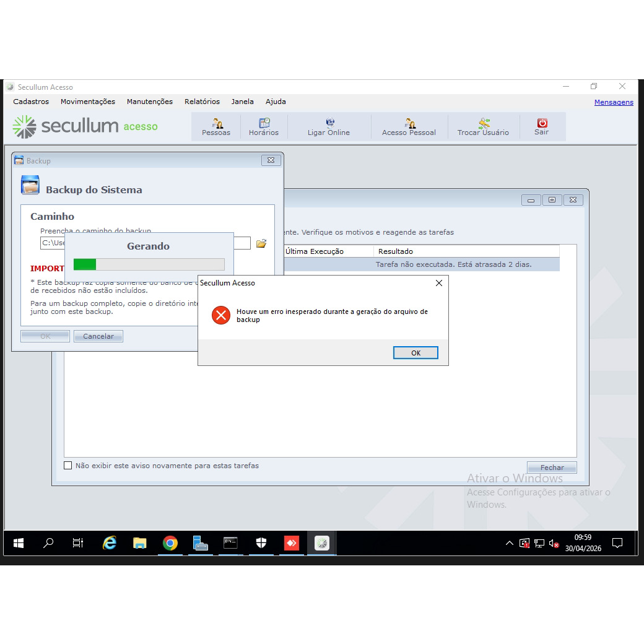Image resolution: width=644 pixels, height=644 pixels.
Task: Open the Pessoas toolbar button
Action: coord(216,127)
